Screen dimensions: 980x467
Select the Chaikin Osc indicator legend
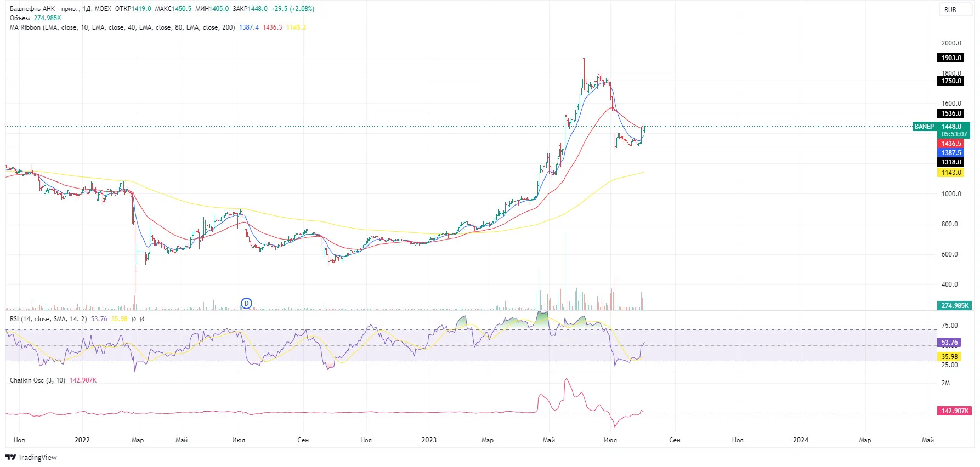click(x=37, y=380)
